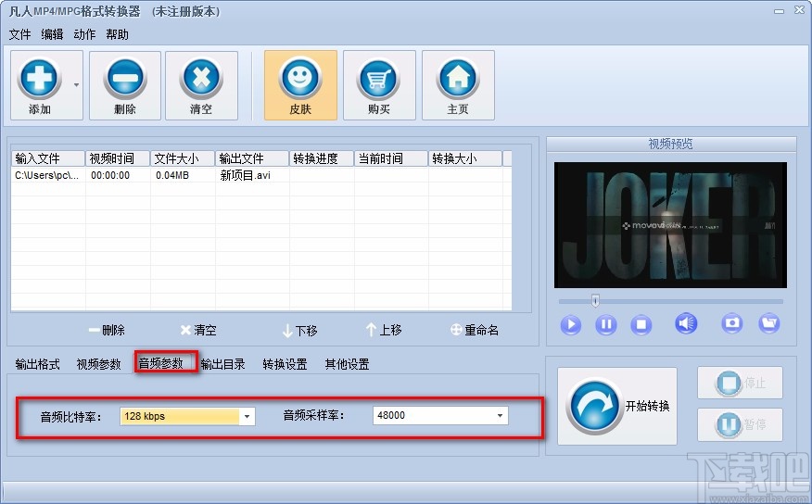Click the 转换大小 column header
The image size is (812, 504).
[x=465, y=158]
